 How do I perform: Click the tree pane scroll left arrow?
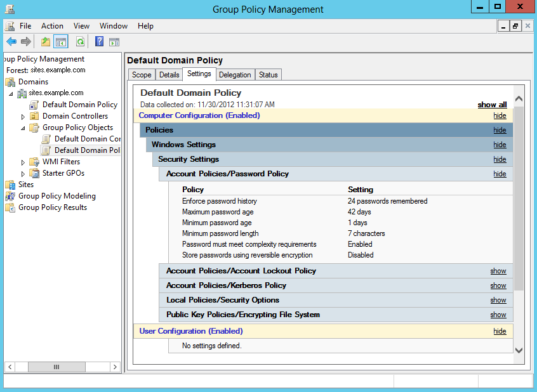coord(10,367)
